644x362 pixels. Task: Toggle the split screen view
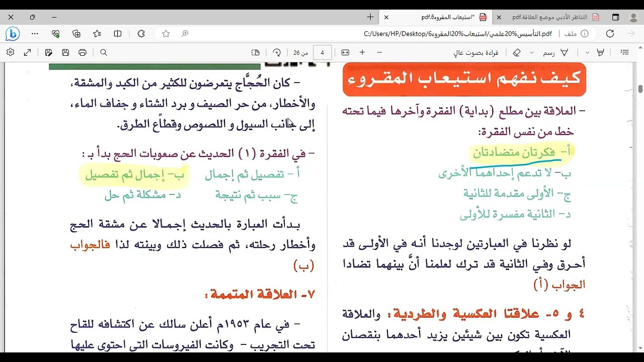118,34
